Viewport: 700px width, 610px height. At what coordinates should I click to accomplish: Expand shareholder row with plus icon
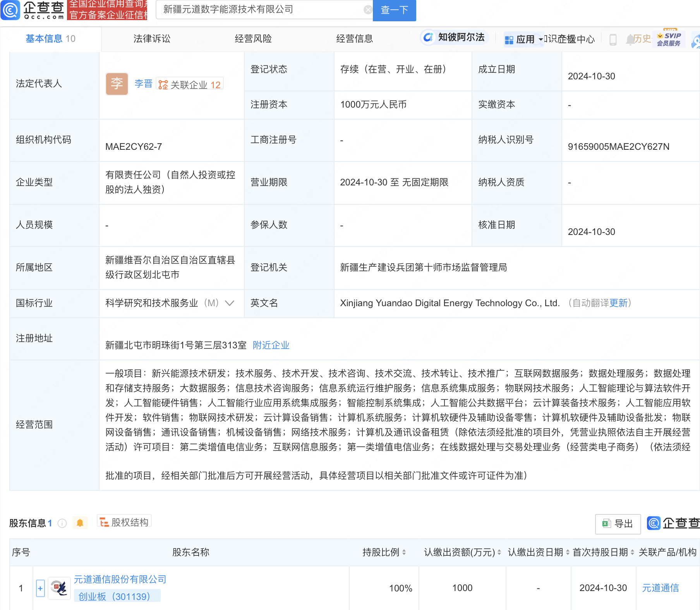40,588
